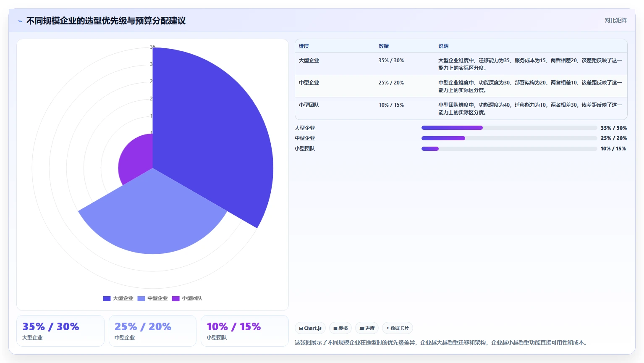The width and height of the screenshot is (644, 363).
Task: Click description text for 大型企业 row
Action: pos(530,64)
